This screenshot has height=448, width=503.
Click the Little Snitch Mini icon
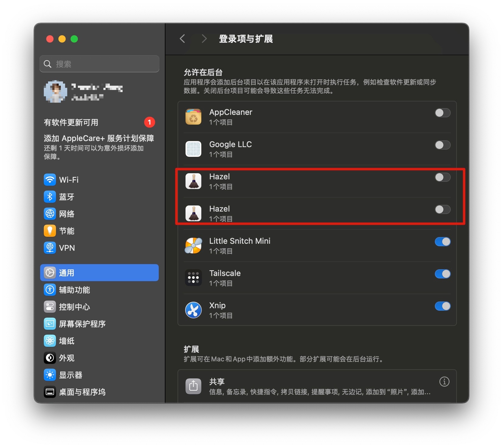coord(193,246)
